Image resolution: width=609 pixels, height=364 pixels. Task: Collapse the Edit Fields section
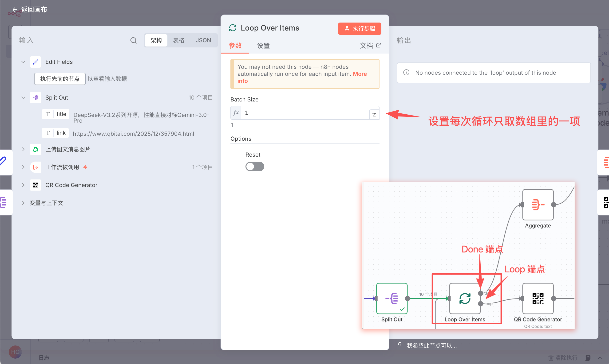pos(23,62)
